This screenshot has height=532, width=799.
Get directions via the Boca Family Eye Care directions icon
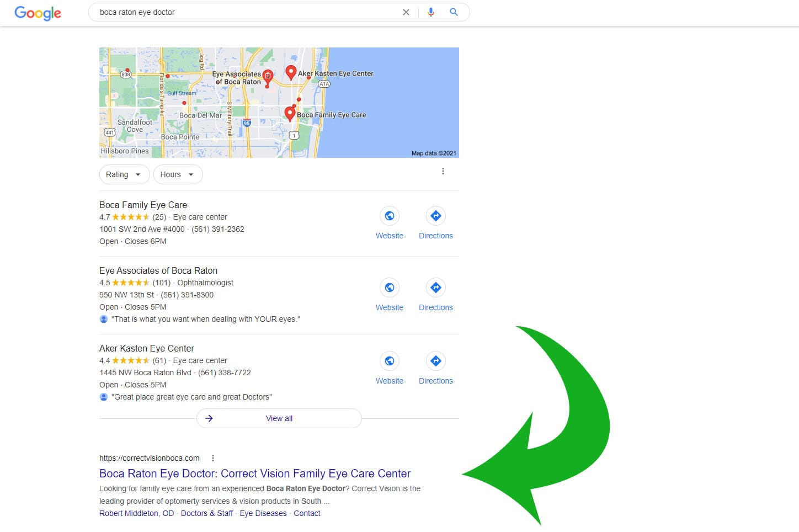pos(436,216)
